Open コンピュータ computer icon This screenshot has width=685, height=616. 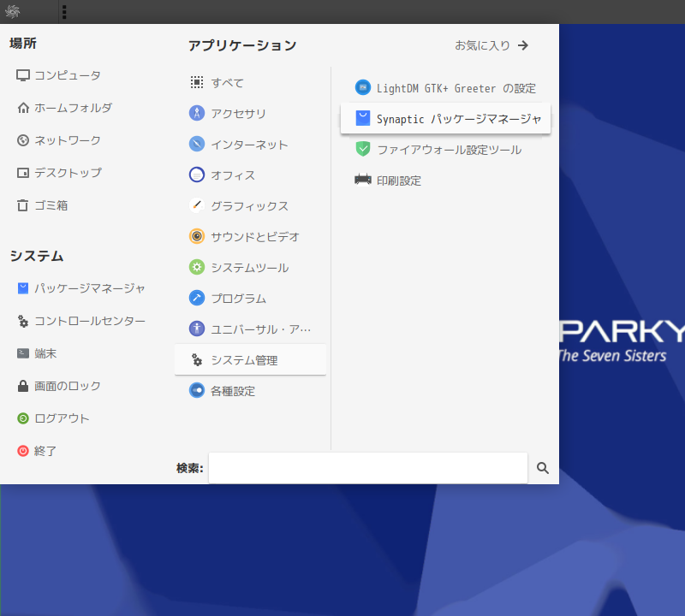tap(23, 75)
